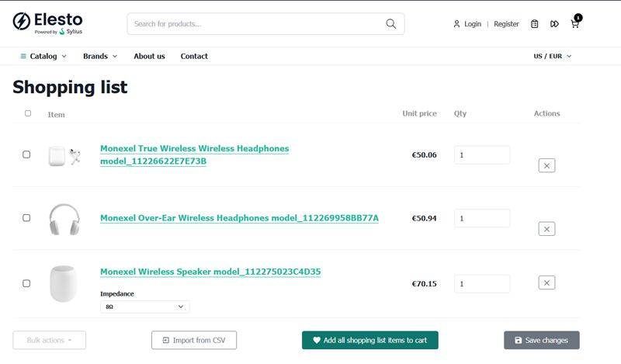Toggle the select-all items checkbox
Image resolution: width=621 pixels, height=364 pixels.
(28, 113)
